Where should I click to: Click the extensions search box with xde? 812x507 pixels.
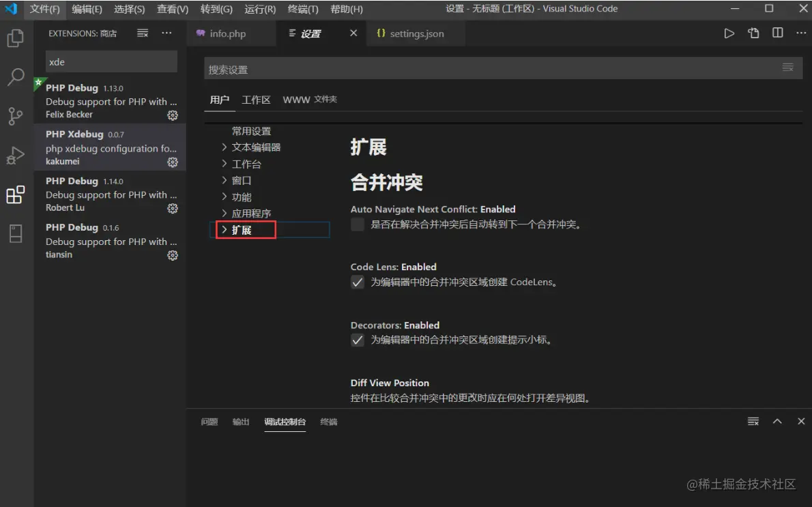111,61
